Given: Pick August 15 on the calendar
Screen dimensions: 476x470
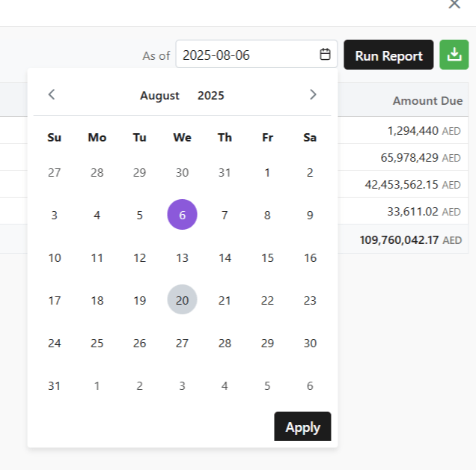Looking at the screenshot, I should tap(267, 258).
